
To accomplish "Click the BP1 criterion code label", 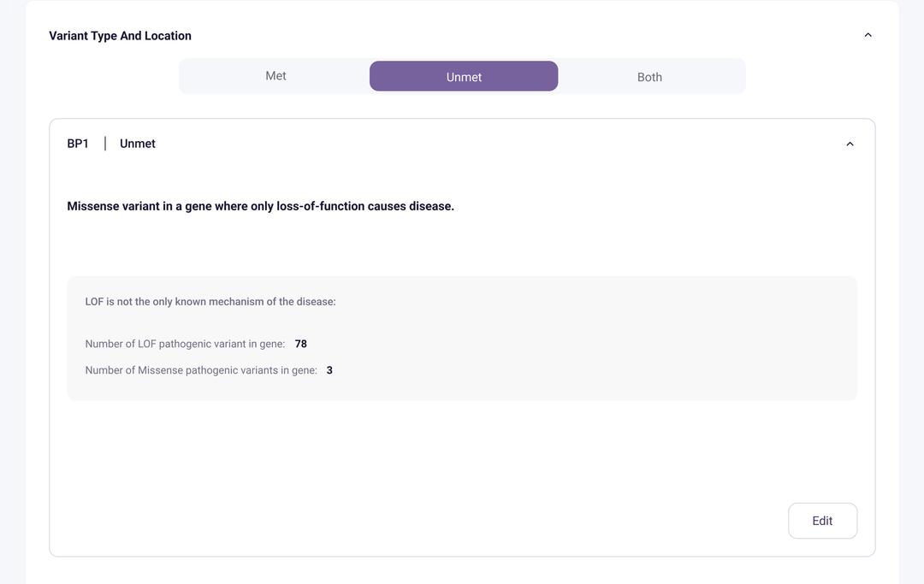I will point(78,144).
